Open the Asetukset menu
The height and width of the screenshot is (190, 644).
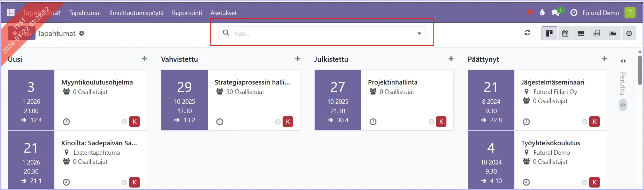(223, 13)
